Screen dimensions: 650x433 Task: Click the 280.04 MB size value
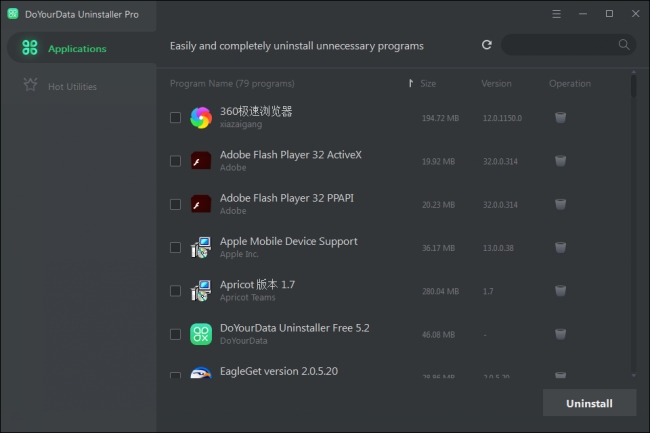440,291
